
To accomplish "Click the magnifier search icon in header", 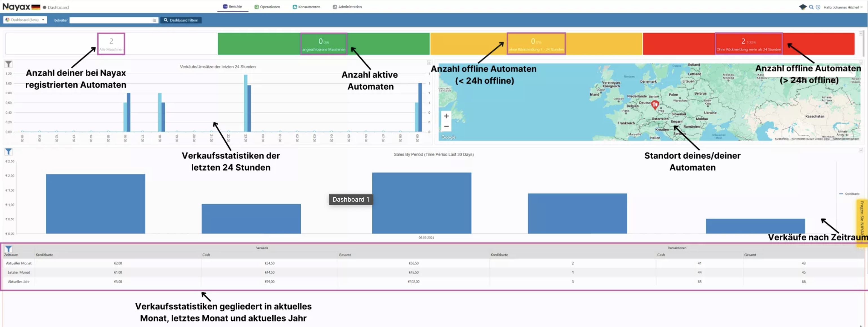I will click(811, 7).
